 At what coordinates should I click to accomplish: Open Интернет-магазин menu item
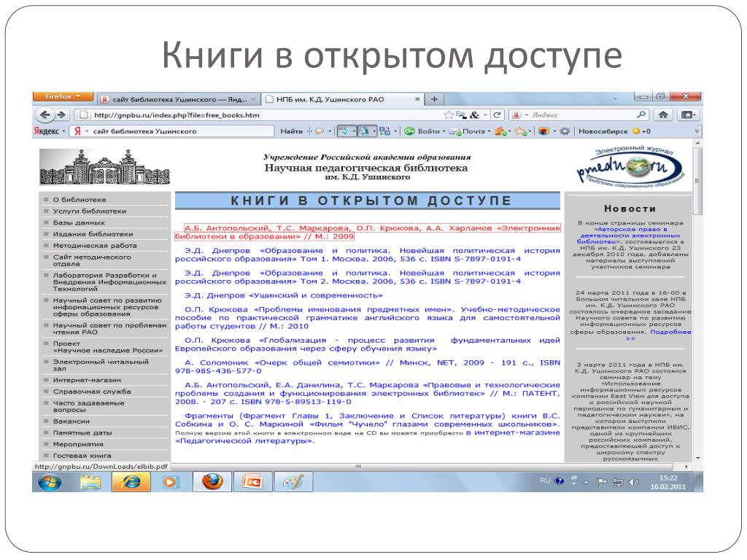pos(87,380)
